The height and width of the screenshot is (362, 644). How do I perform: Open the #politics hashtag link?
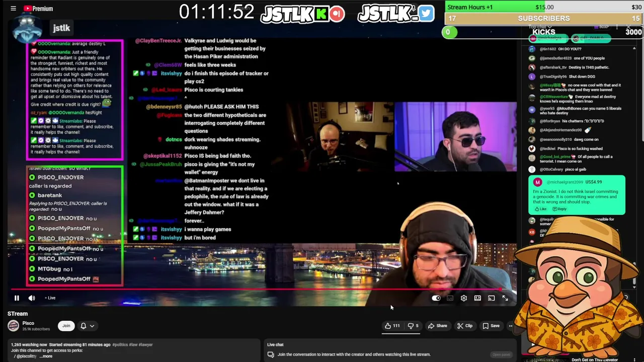coord(120,345)
